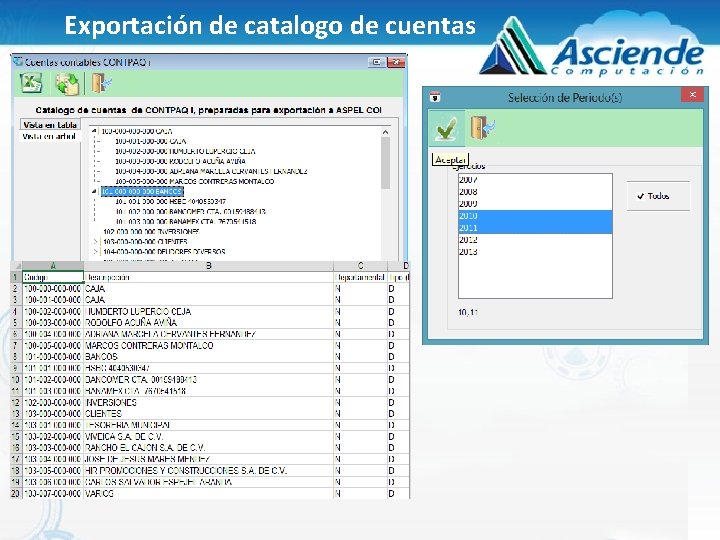The width and height of the screenshot is (720, 540).
Task: Click the '10,11' selected periods text
Action: point(468,312)
